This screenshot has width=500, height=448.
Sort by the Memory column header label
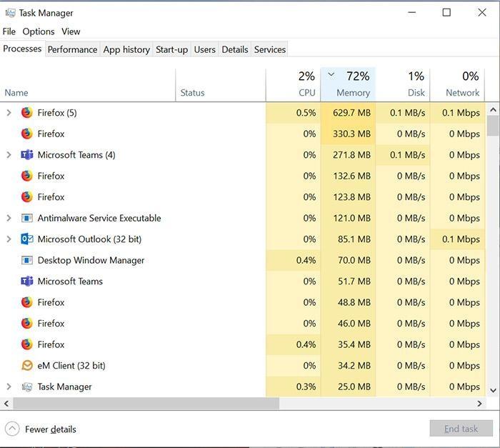tap(354, 93)
